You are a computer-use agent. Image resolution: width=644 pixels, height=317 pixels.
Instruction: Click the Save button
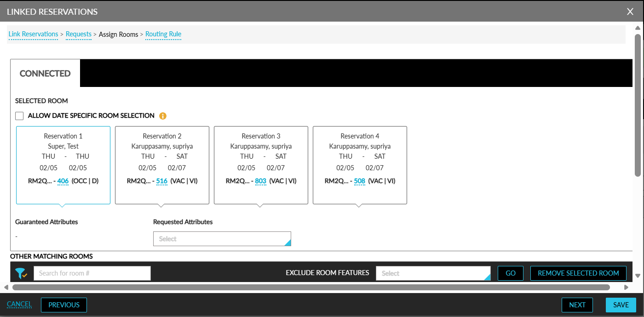(621, 305)
